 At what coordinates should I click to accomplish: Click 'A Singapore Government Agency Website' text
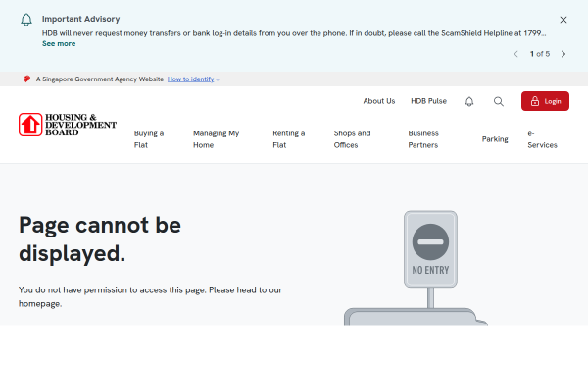100,79
